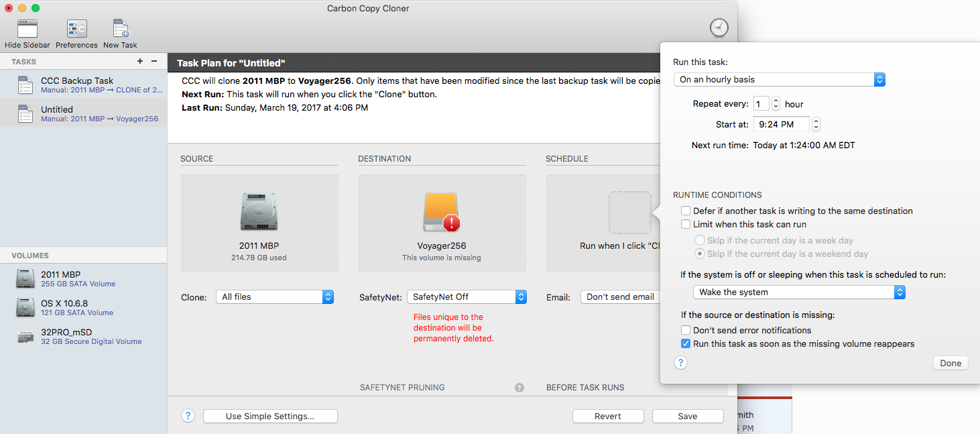Open the 'On an hourly basis' dropdown

tap(780, 79)
